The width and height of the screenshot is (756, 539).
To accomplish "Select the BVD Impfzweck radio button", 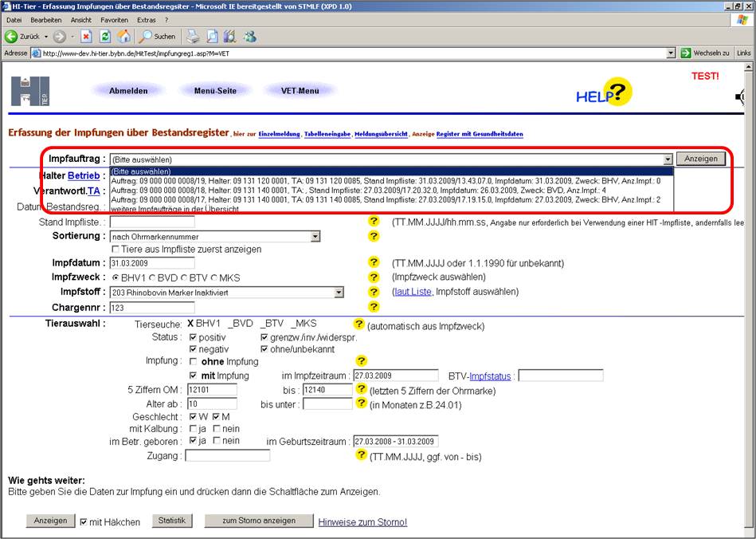I will 152,277.
